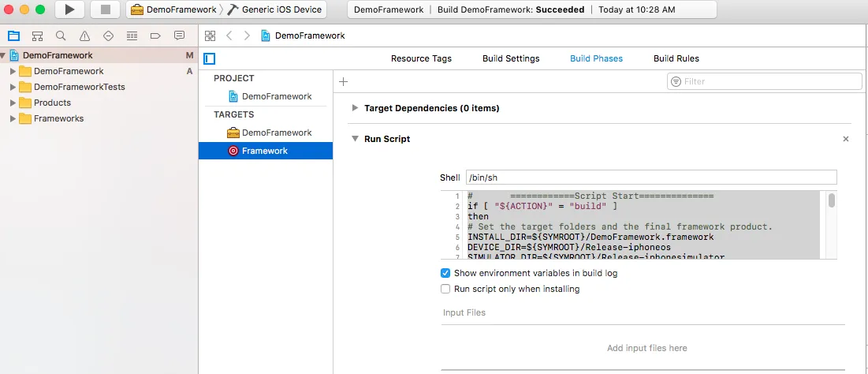This screenshot has height=374, width=868.
Task: Click Add input files here area
Action: pos(647,349)
